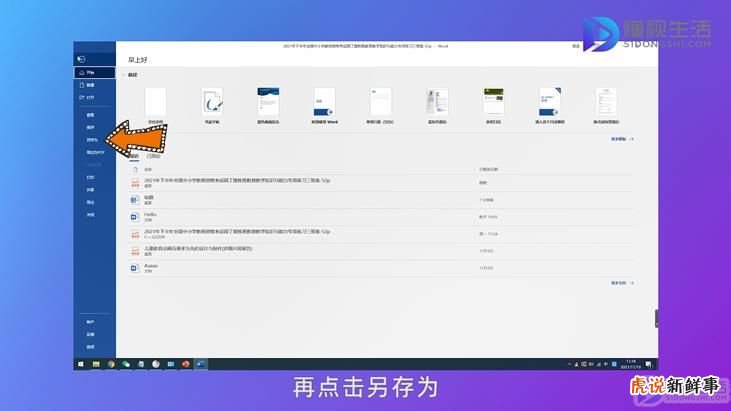Screen dimensions: 731x411
Task: Select the Home (开始) item in the sidebar
Action: point(95,73)
